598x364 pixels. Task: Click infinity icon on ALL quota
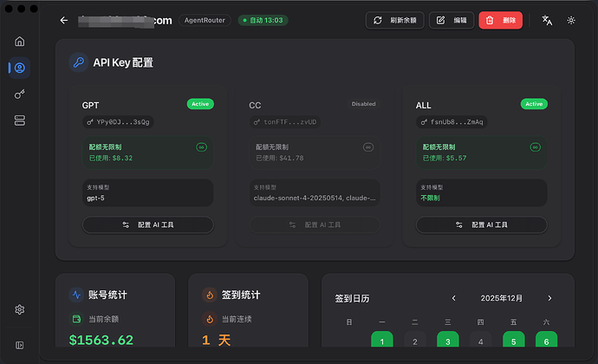535,147
